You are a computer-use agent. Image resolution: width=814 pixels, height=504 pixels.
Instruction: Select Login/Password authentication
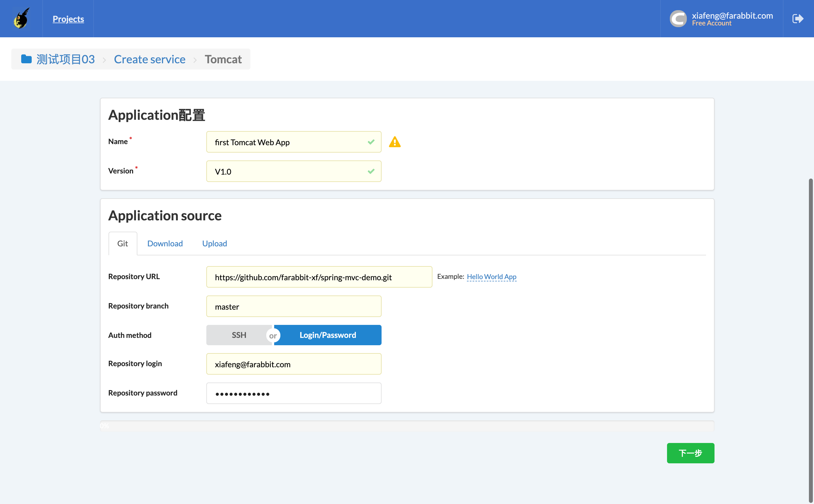pyautogui.click(x=328, y=335)
